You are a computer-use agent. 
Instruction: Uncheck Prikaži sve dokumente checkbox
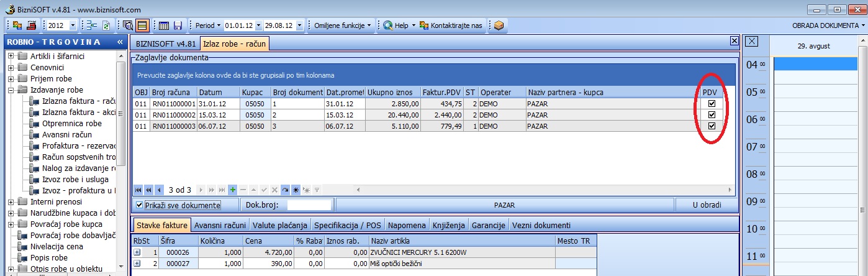139,205
